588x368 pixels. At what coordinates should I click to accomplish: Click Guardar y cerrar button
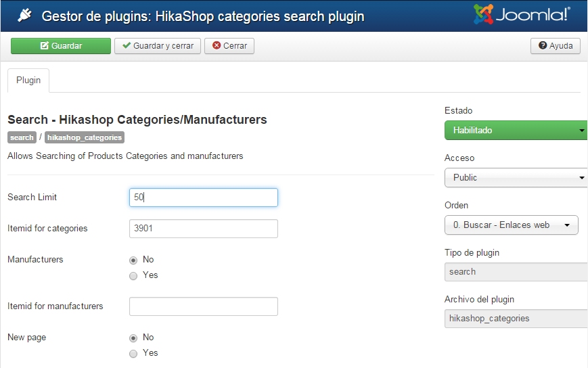(x=158, y=46)
